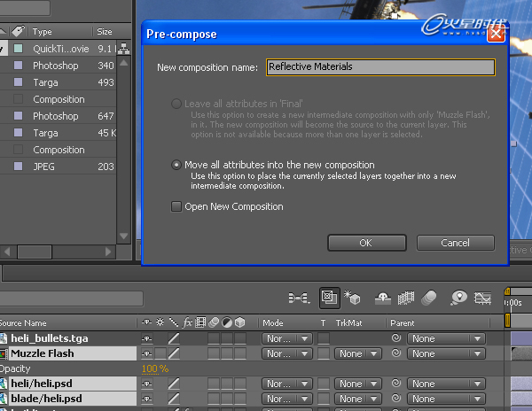
Task: Open Parent dropdown for heli_bullets.tga layer
Action: (446, 338)
